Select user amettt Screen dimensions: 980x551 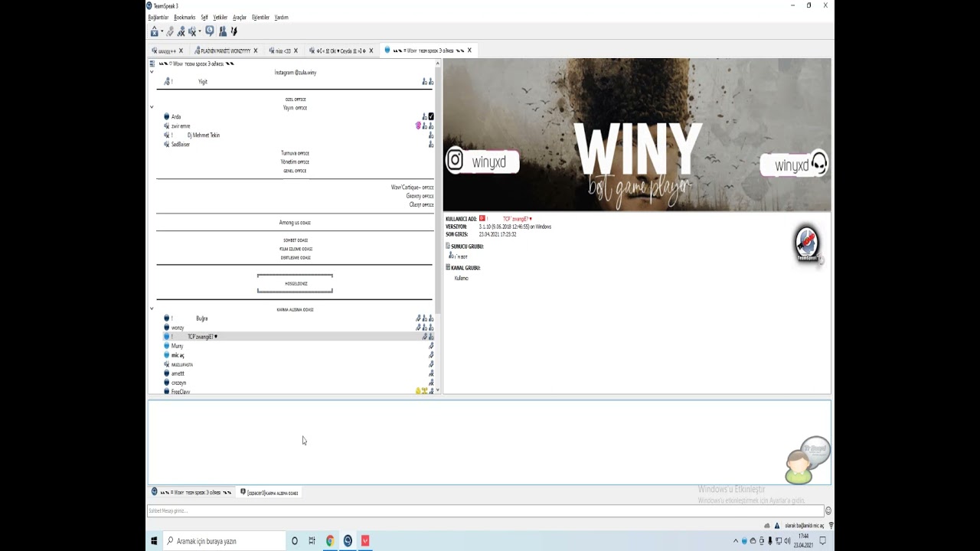[178, 373]
